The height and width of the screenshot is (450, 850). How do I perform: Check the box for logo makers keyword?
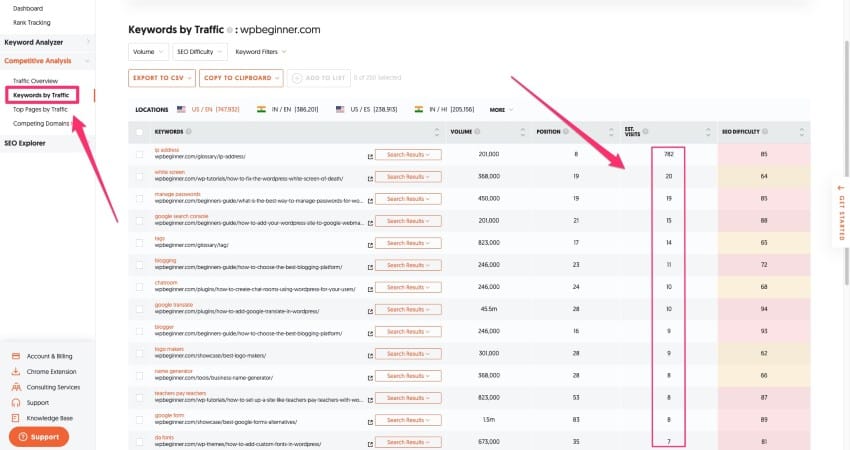(x=140, y=353)
